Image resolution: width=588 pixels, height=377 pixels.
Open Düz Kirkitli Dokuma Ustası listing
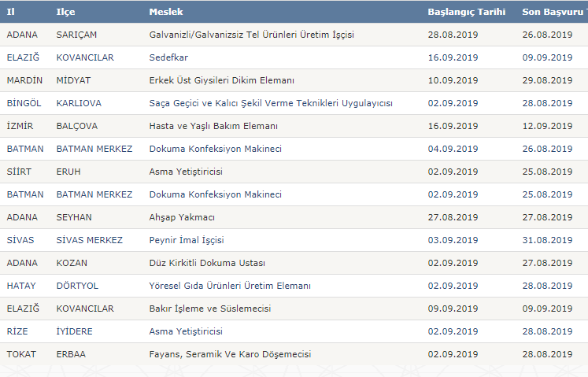(207, 263)
